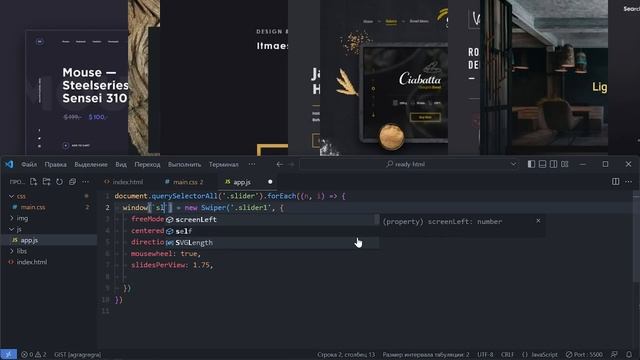This screenshot has width=640, height=360.
Task: Go forward using navigation arrow
Action: click(x=291, y=164)
